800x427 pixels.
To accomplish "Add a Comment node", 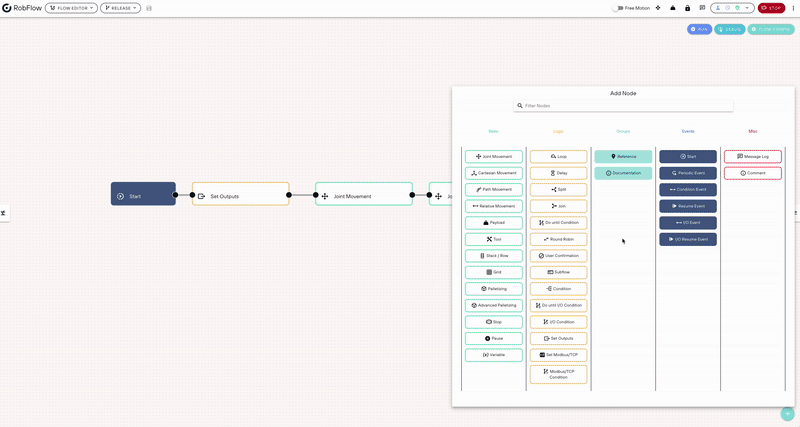I will pyautogui.click(x=753, y=173).
